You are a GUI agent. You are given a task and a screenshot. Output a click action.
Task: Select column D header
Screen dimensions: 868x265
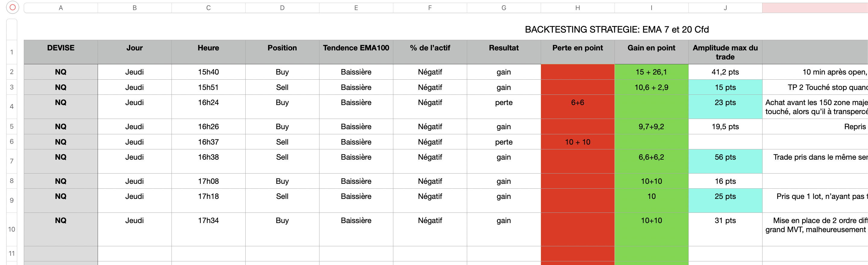coord(282,8)
